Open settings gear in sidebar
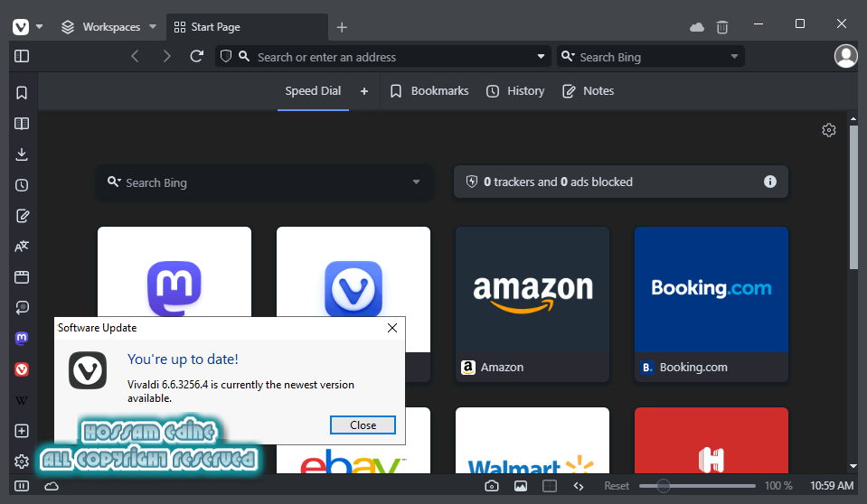Screen dimensions: 867x504 pyautogui.click(x=22, y=462)
